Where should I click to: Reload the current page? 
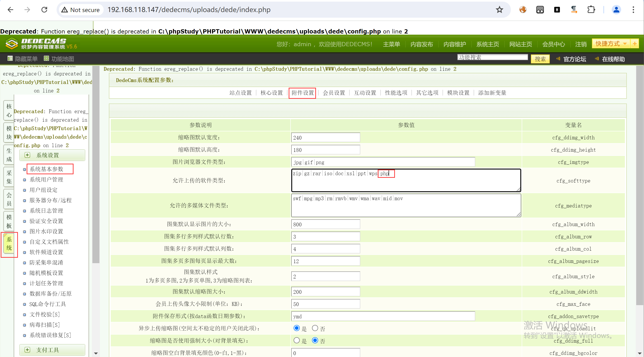(44, 10)
